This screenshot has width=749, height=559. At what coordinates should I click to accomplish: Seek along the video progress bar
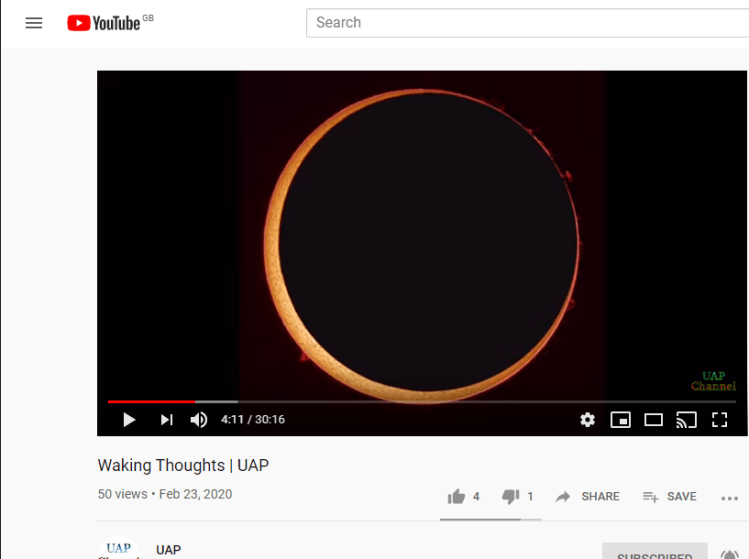422,402
